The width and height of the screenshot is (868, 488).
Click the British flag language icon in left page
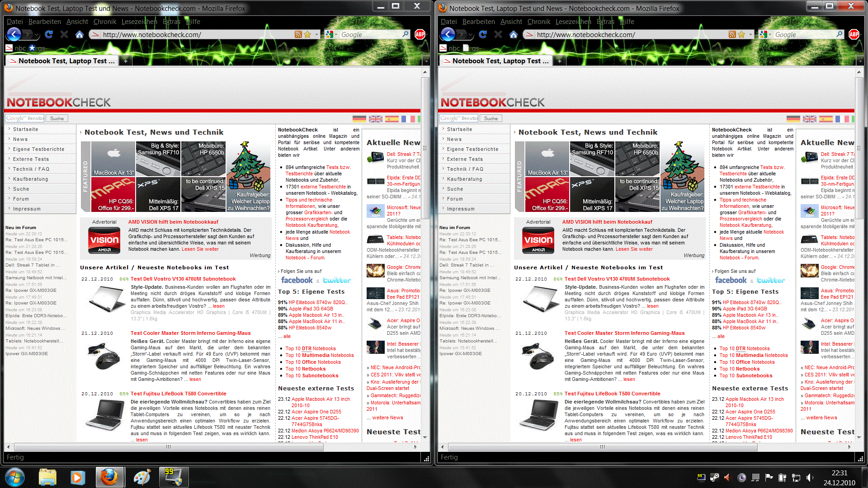[375, 119]
